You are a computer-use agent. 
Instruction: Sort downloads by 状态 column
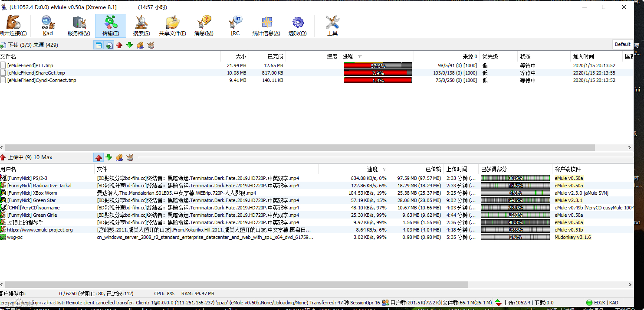[544, 56]
